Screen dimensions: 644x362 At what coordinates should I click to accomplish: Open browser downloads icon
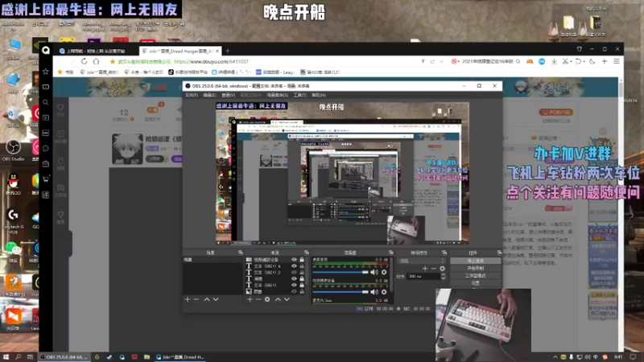click(554, 62)
